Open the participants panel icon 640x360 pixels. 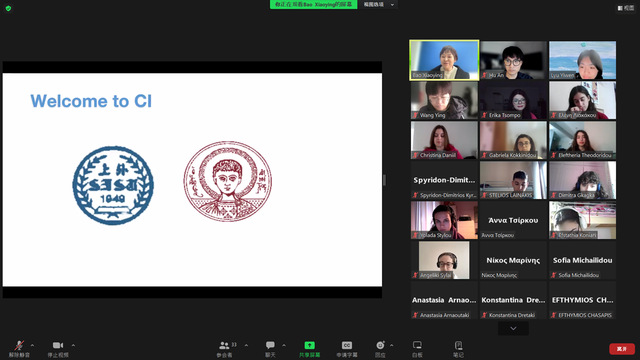click(224, 345)
